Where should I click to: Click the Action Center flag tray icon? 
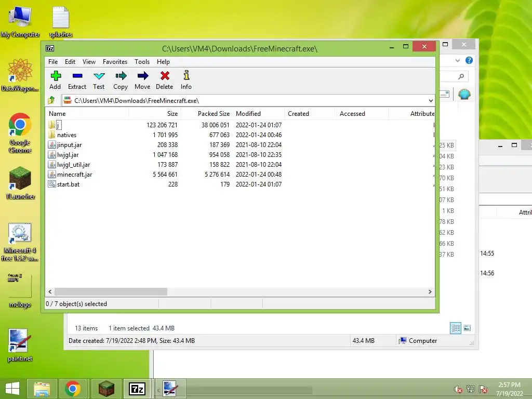[483, 389]
